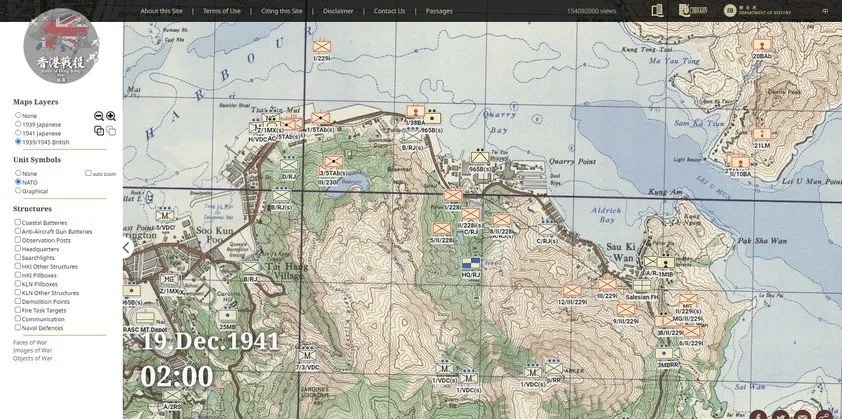Collapse sidebar with the left chevron
The image size is (842, 419).
tap(127, 248)
